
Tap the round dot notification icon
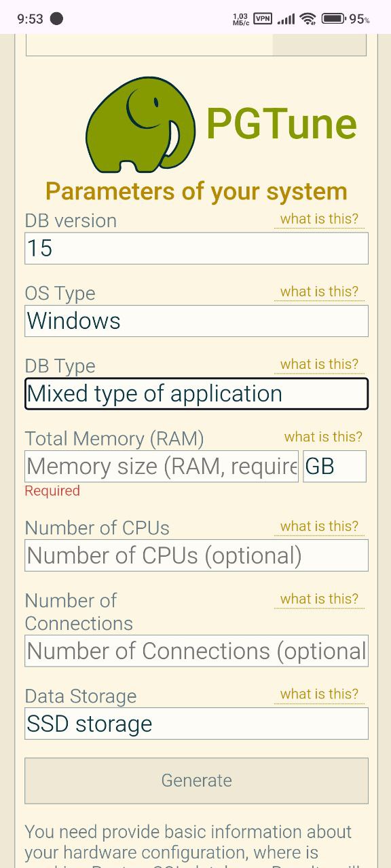tap(56, 18)
